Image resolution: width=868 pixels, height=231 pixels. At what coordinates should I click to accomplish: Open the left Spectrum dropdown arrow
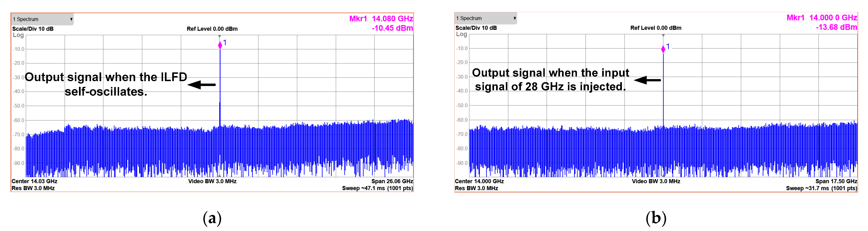point(71,19)
